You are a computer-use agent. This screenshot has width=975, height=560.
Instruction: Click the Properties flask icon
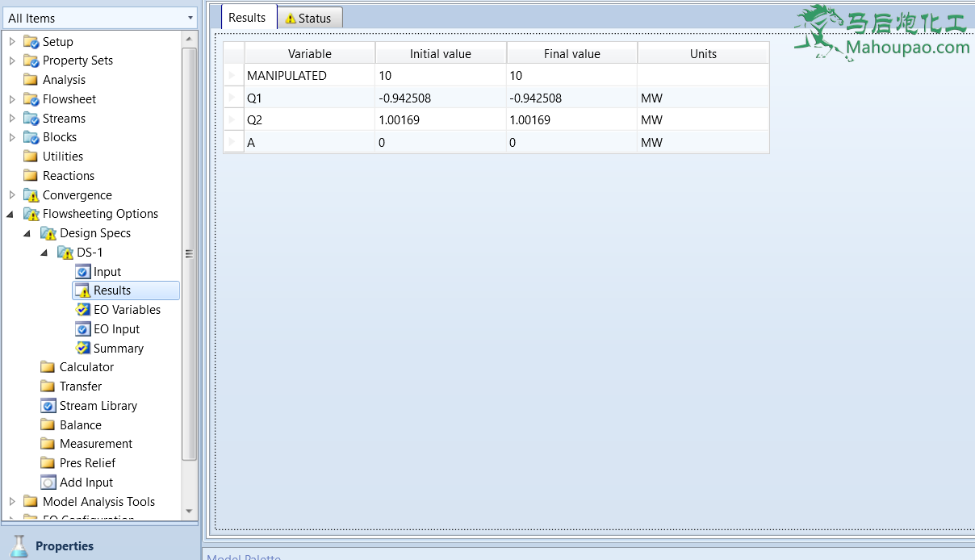pos(19,545)
